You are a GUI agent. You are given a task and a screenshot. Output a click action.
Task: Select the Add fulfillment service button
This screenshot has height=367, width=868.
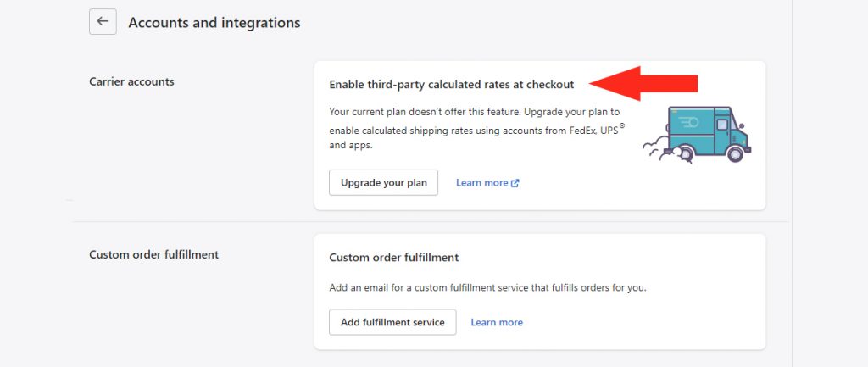(x=392, y=322)
